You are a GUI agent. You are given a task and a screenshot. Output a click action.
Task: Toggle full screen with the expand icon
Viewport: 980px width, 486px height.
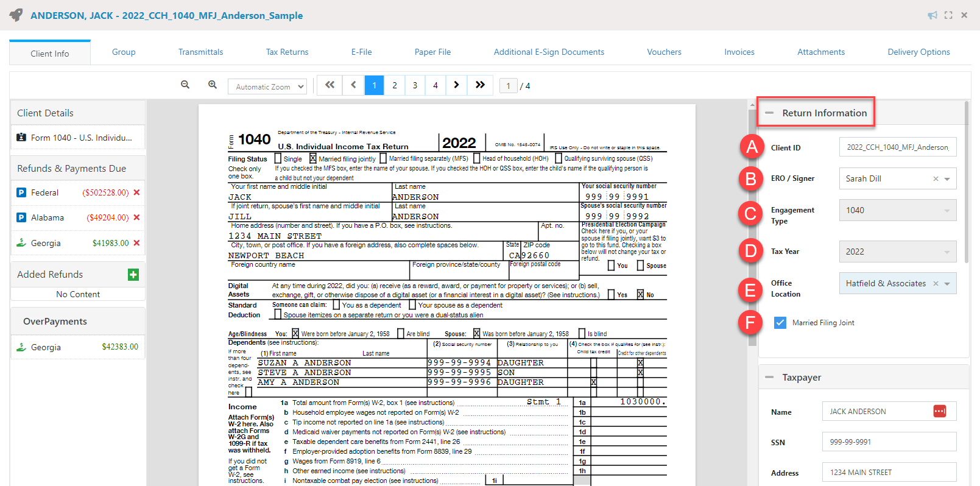tap(948, 15)
